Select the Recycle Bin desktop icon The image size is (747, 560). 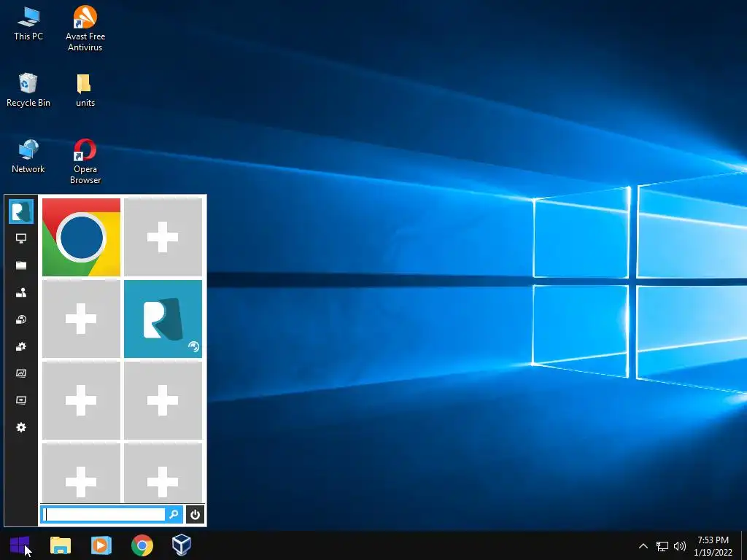point(28,90)
